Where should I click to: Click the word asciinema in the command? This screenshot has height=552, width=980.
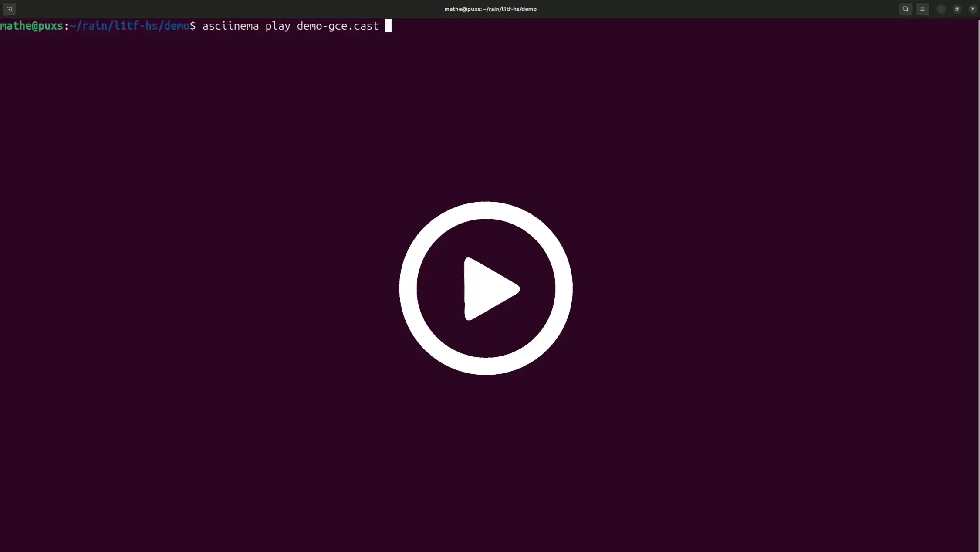[x=230, y=26]
